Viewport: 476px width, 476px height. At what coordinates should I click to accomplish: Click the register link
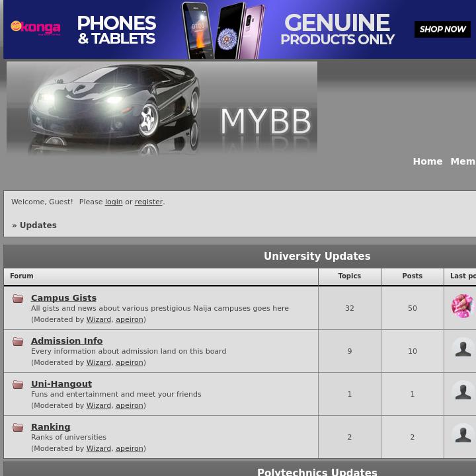(149, 202)
